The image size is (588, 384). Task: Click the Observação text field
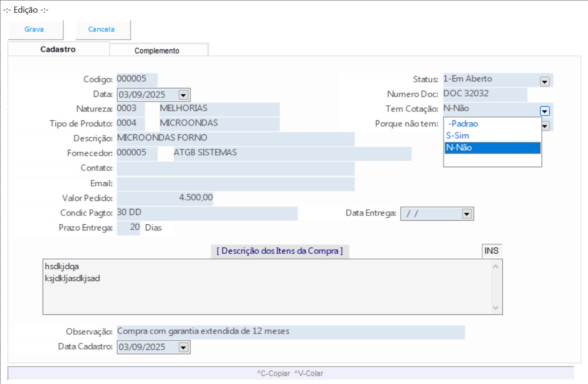point(290,332)
